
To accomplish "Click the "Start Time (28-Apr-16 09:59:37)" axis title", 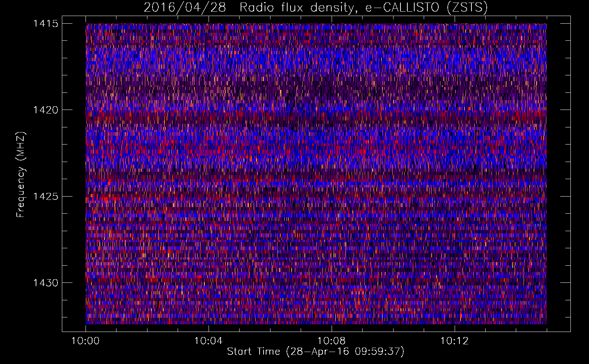I will 316,352.
